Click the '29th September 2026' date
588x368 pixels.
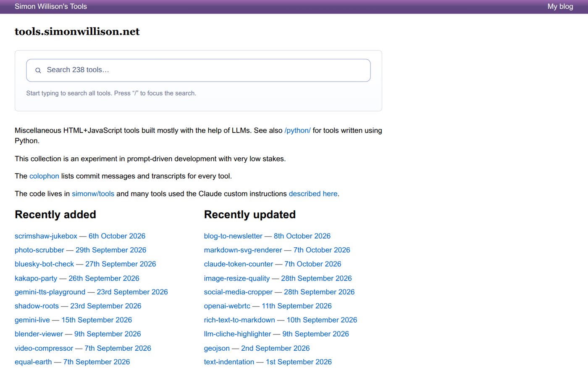coord(111,250)
